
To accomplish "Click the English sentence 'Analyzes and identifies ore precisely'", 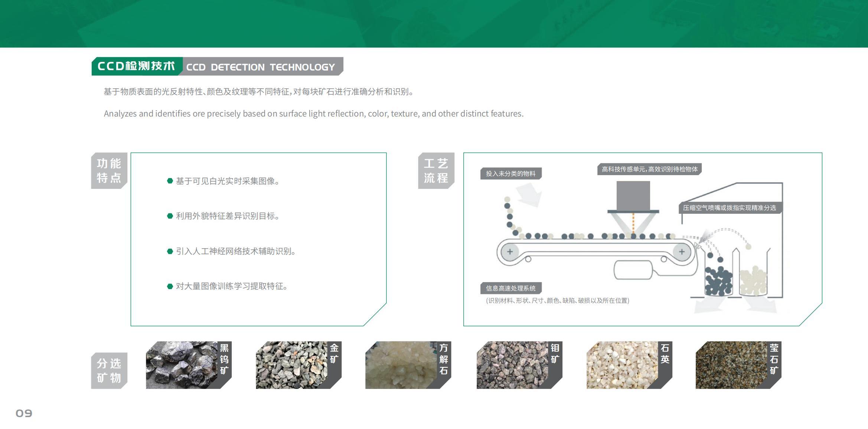I will click(x=314, y=114).
